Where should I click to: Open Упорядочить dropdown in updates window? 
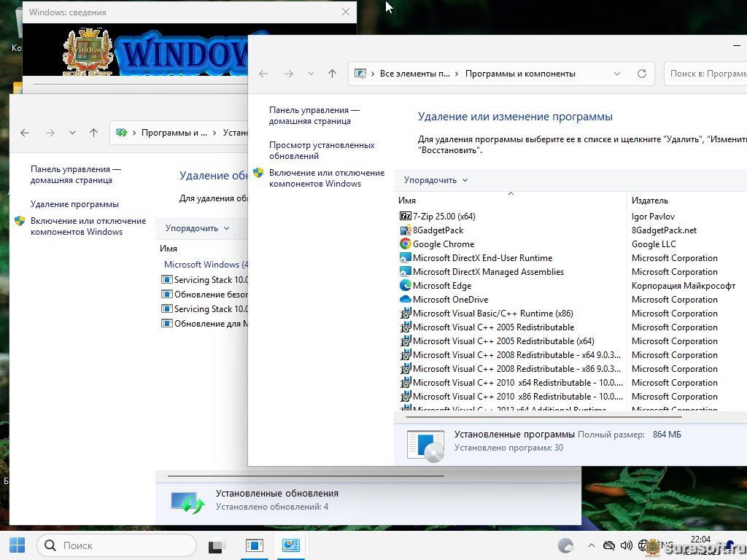click(x=197, y=228)
